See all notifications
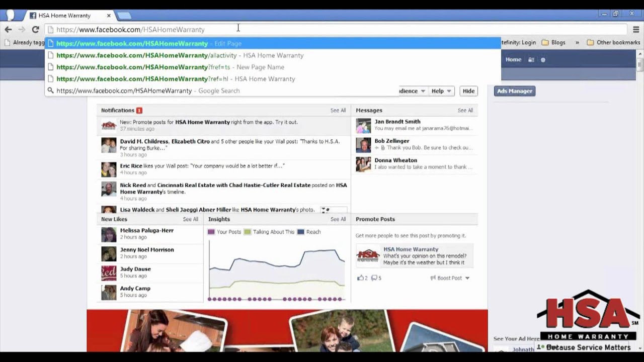 pyautogui.click(x=338, y=110)
